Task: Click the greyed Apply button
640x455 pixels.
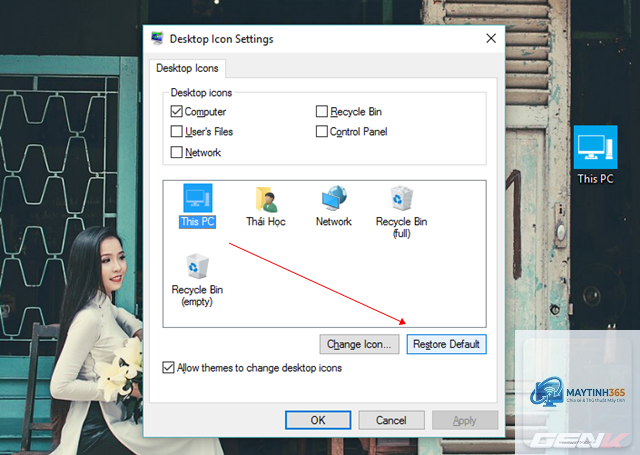Action: click(465, 420)
